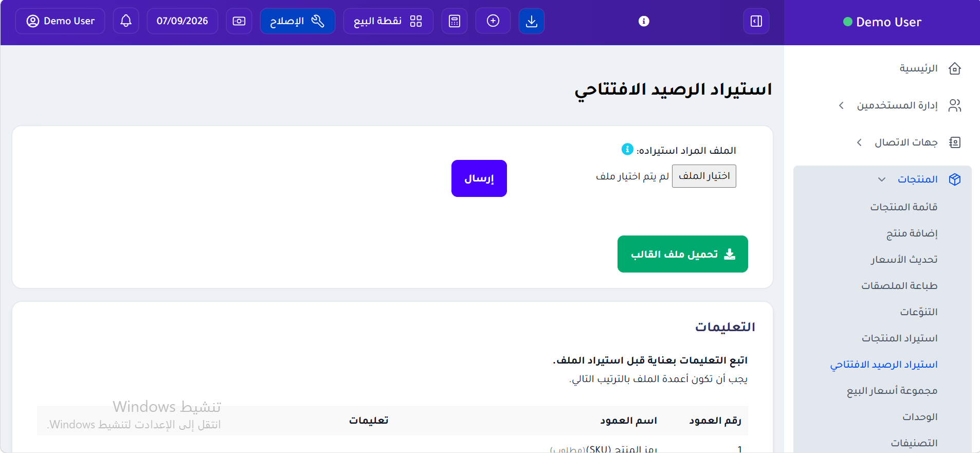Click the الإصلاح repair button
Screen dimensions: 980x453
298,21
